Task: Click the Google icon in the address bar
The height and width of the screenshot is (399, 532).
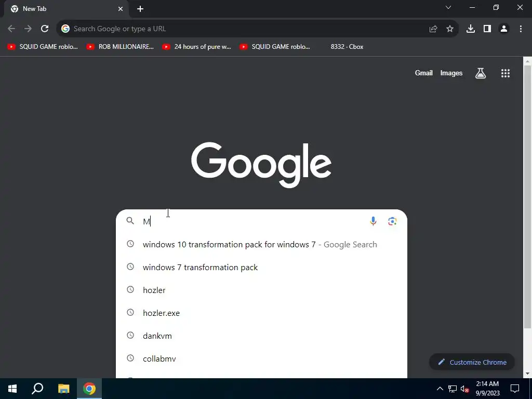Action: (x=65, y=29)
